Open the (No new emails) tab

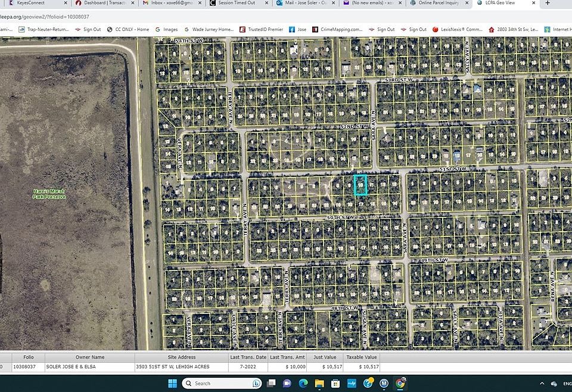pos(373,3)
